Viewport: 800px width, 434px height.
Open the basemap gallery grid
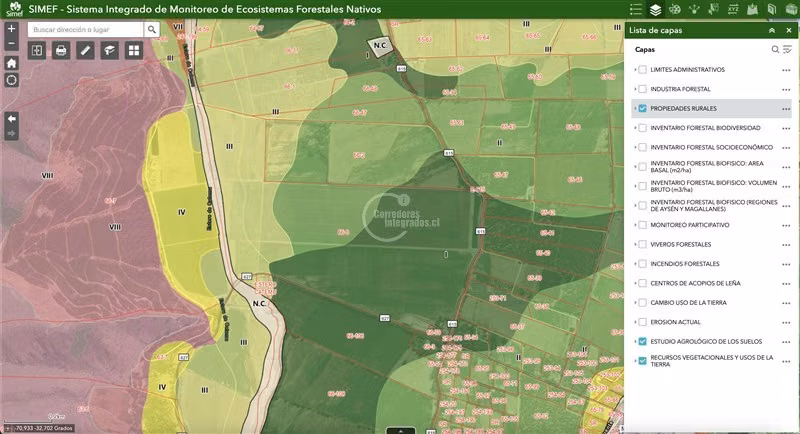pos(134,50)
